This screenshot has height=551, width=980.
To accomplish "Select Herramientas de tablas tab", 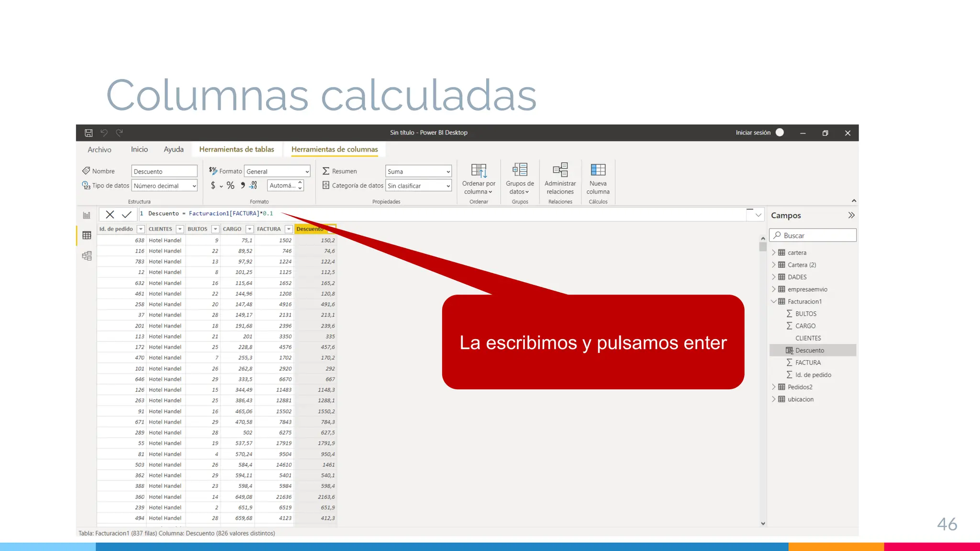I will [x=236, y=150].
